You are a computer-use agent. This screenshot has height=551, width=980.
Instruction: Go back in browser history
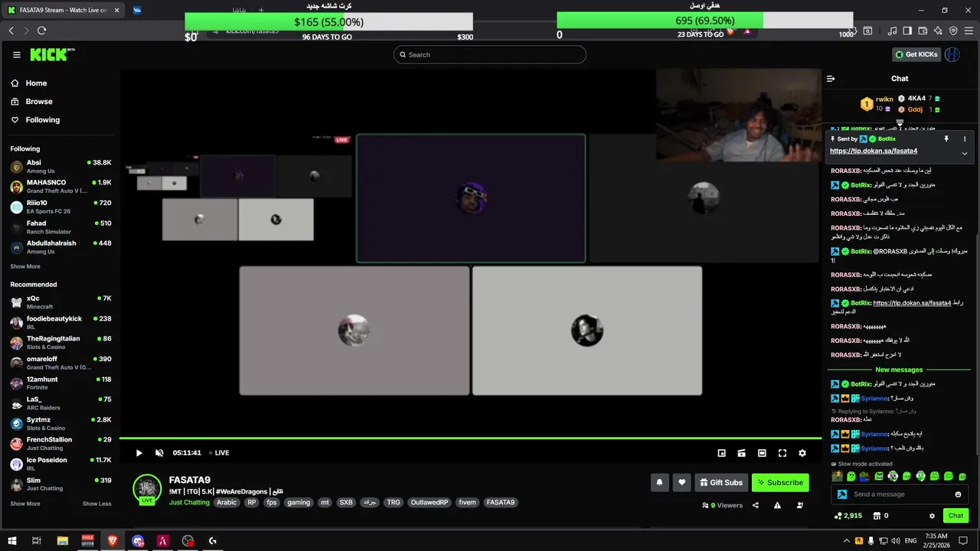(x=11, y=31)
